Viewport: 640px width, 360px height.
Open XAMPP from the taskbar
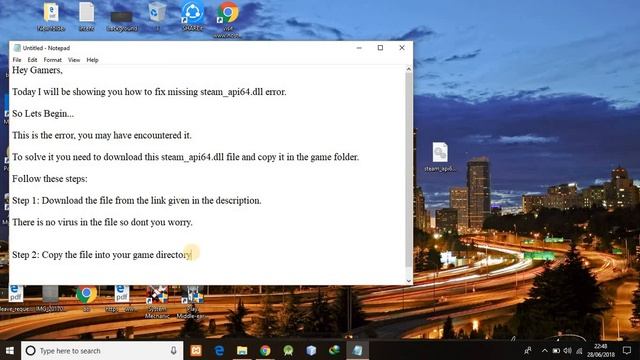click(x=196, y=351)
